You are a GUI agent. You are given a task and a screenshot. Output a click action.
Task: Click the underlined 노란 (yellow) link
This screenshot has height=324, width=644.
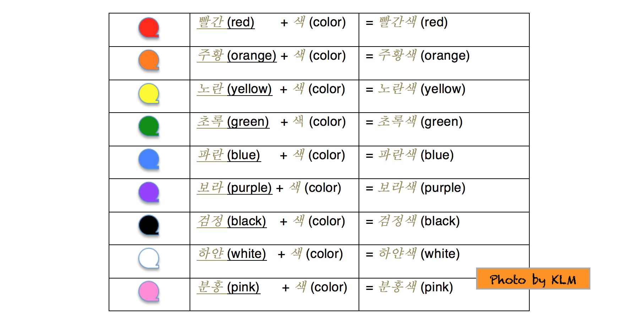[235, 89]
